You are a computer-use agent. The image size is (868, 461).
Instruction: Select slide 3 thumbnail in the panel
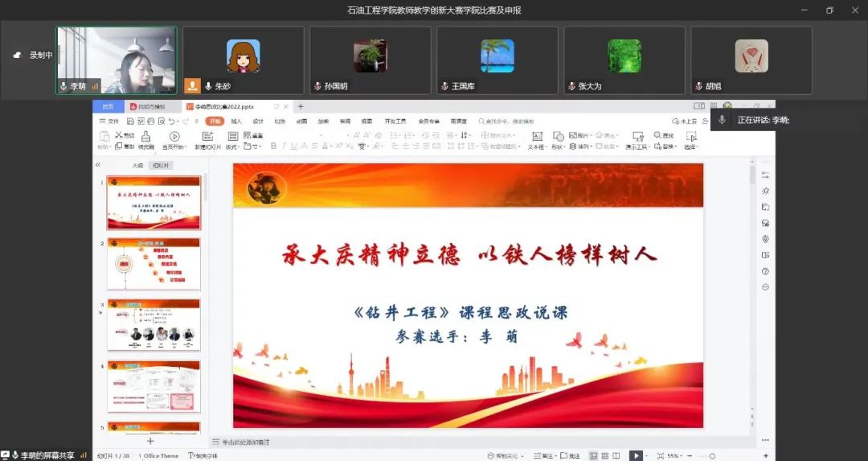click(x=154, y=325)
